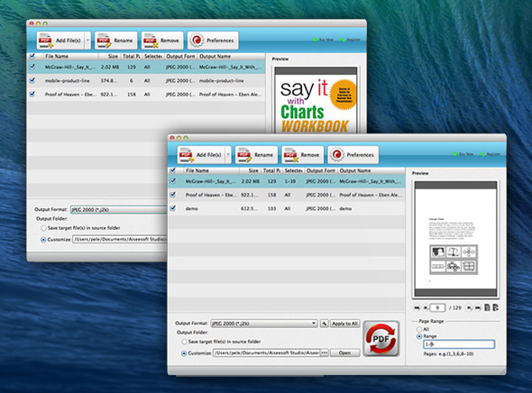Browse output folder with the ellipsis button
This screenshot has width=532, height=393.
pos(325,353)
